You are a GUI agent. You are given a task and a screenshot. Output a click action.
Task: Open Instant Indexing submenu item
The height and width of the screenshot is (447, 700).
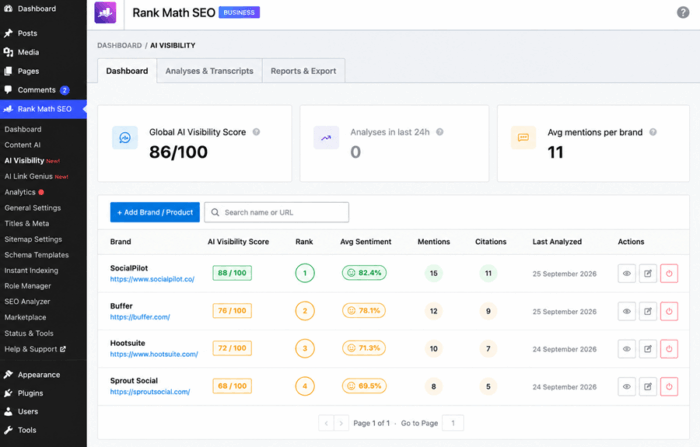31,271
